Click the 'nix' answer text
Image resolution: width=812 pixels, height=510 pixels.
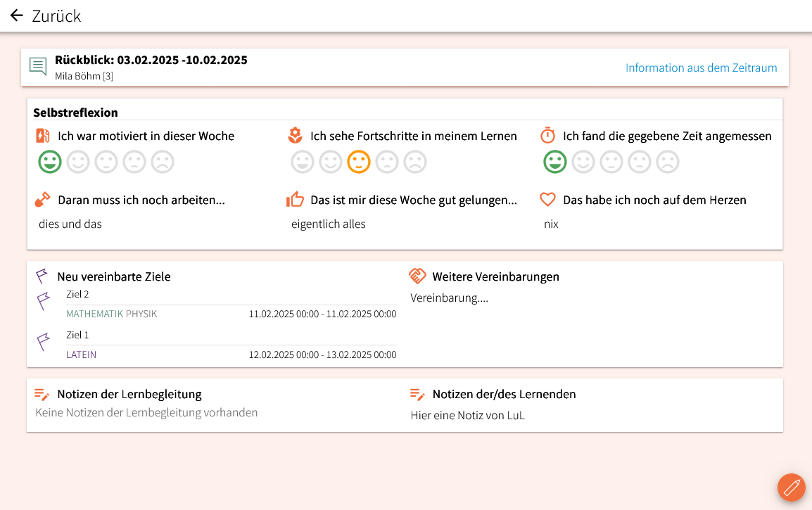551,224
